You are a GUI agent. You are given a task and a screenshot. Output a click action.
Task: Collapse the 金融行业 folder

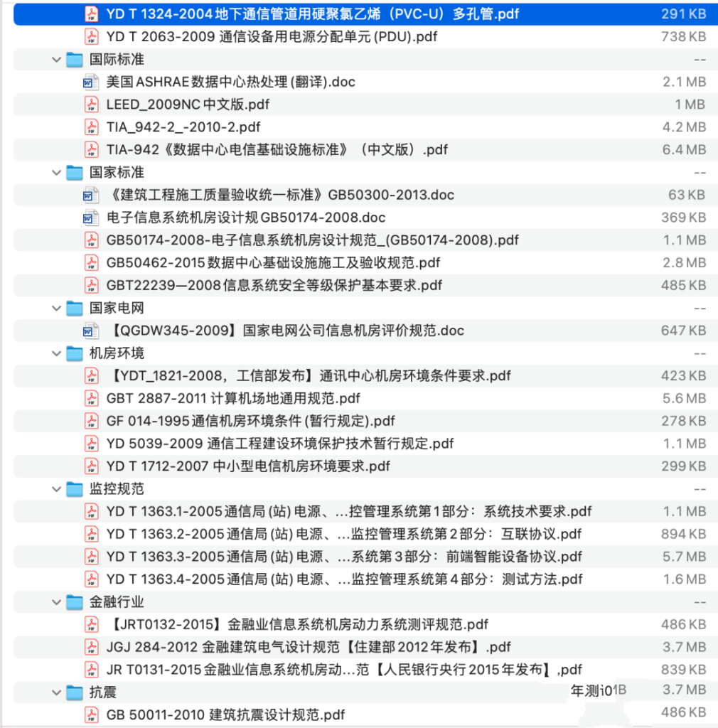[55, 602]
